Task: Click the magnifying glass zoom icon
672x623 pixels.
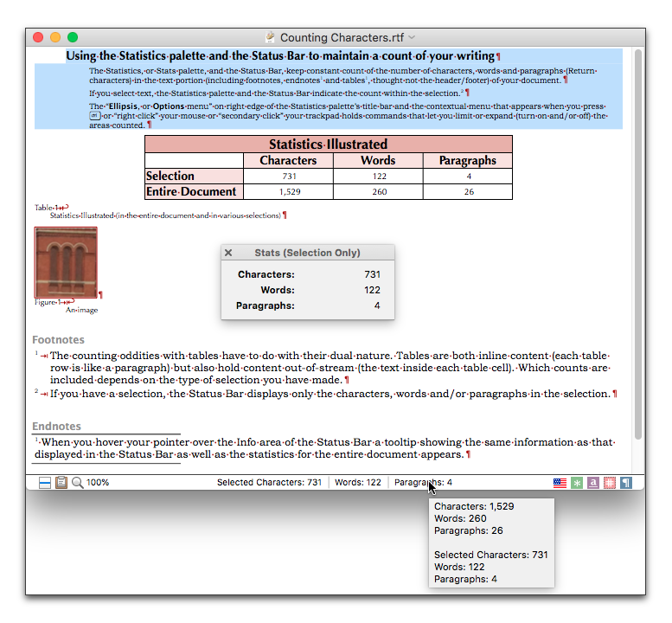Action: pos(78,483)
